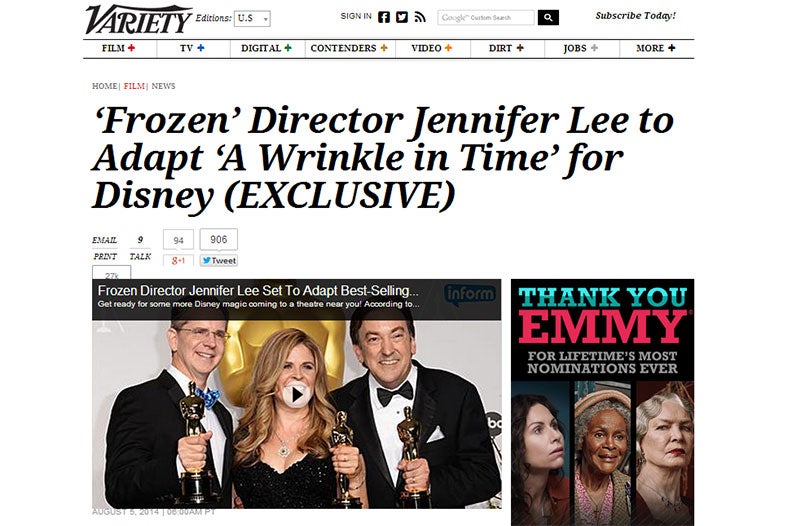Share article with the Tweet button
788x526 pixels.
pos(219,261)
